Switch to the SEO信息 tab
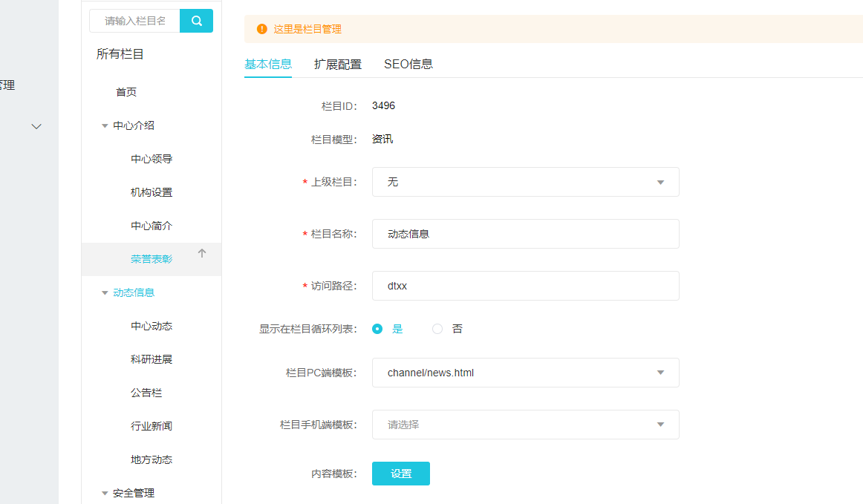 click(408, 64)
